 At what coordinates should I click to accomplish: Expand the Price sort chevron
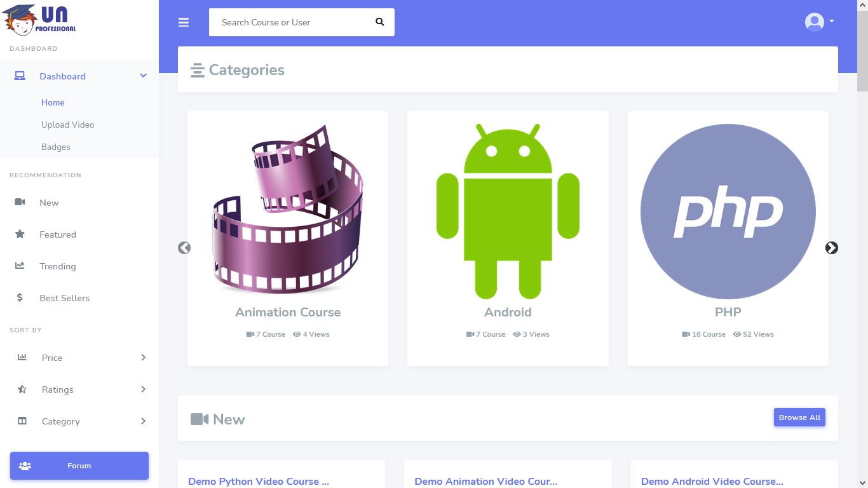144,357
